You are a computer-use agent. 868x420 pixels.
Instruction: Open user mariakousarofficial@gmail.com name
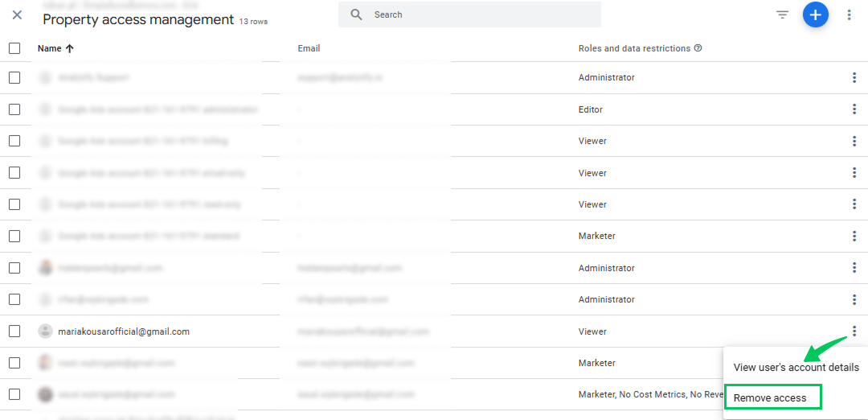(x=124, y=331)
